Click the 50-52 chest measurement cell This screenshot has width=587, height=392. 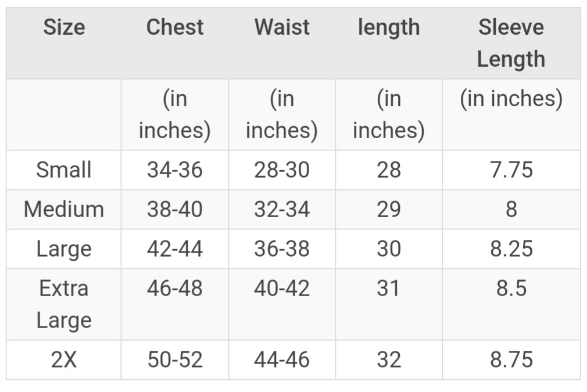[x=175, y=360]
